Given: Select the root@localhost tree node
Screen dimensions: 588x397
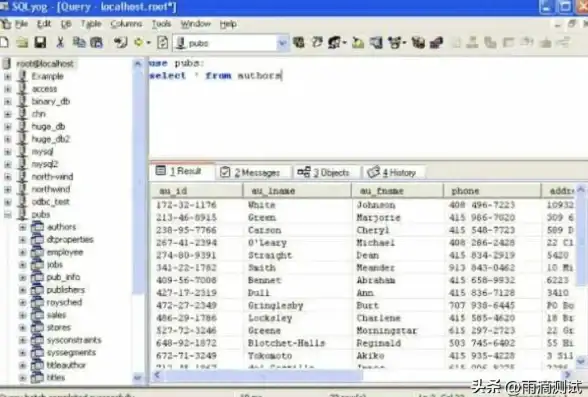Looking at the screenshot, I should [45, 63].
